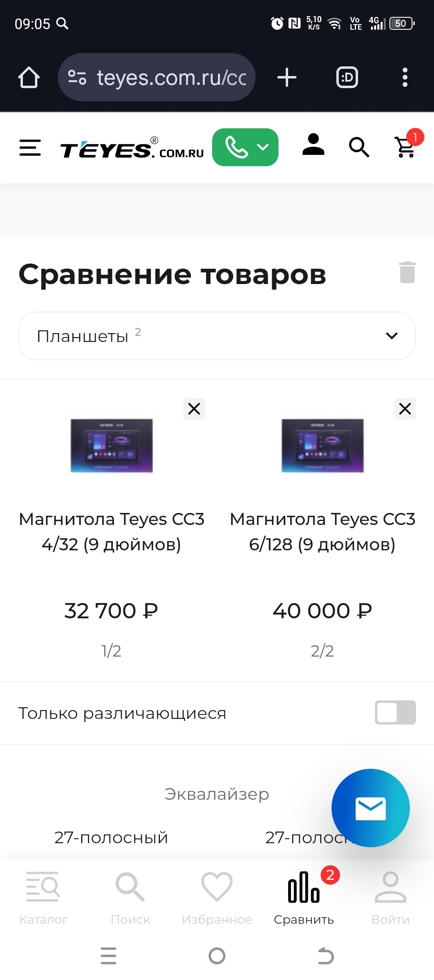Open the user account profile icon
Screen dimensions: 434x980
(313, 145)
